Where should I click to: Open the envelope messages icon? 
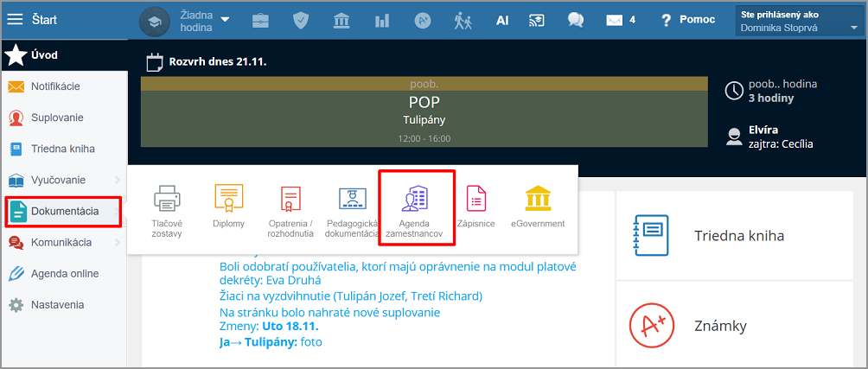pos(615,20)
